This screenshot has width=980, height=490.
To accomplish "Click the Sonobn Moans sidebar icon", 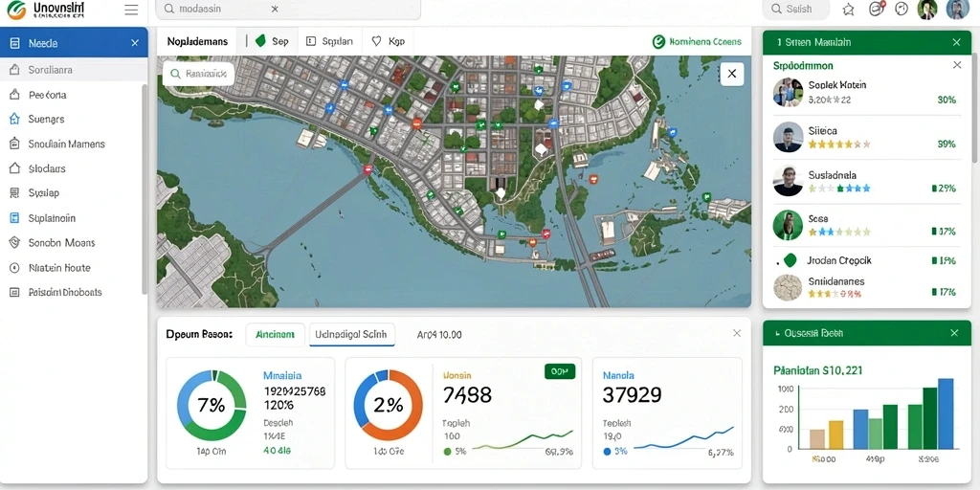I will 14,242.
